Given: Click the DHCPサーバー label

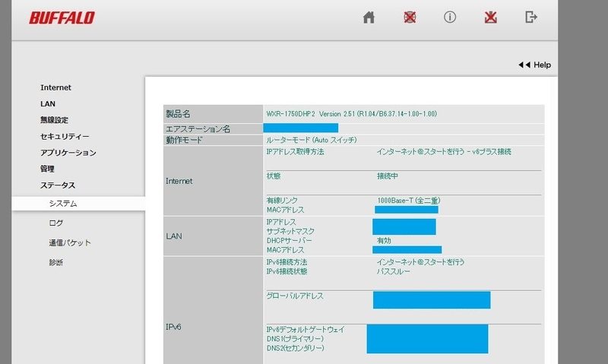Looking at the screenshot, I should 290,241.
